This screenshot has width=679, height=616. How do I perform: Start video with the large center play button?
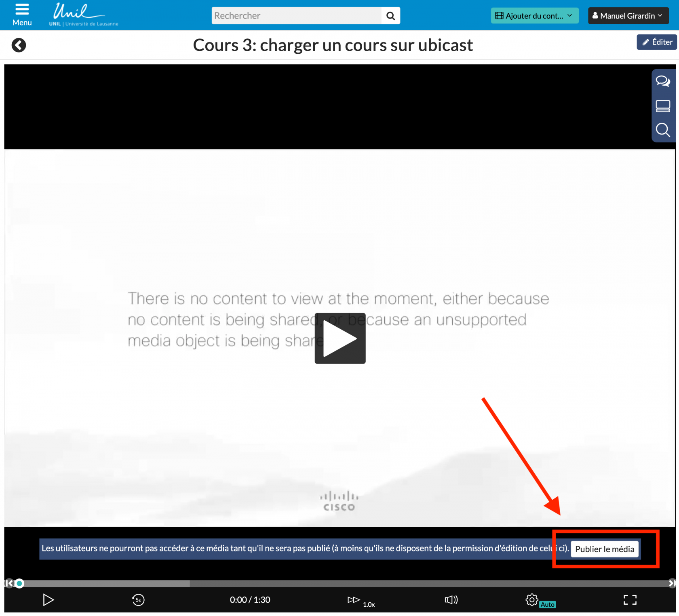(340, 338)
